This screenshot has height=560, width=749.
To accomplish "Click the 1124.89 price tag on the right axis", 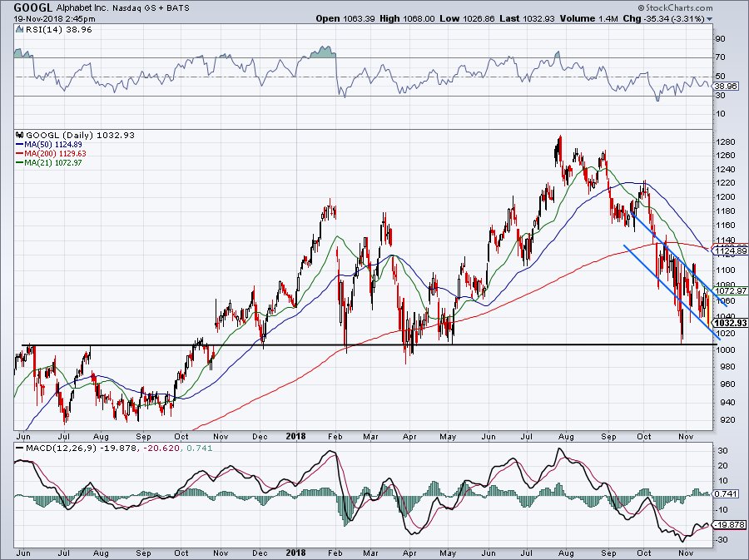I will pos(731,251).
